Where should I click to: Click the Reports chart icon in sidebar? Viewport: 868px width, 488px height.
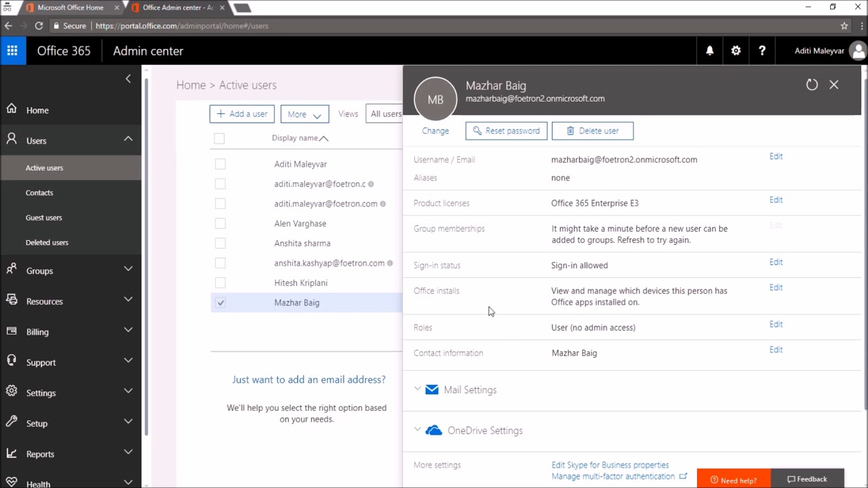pos(12,453)
